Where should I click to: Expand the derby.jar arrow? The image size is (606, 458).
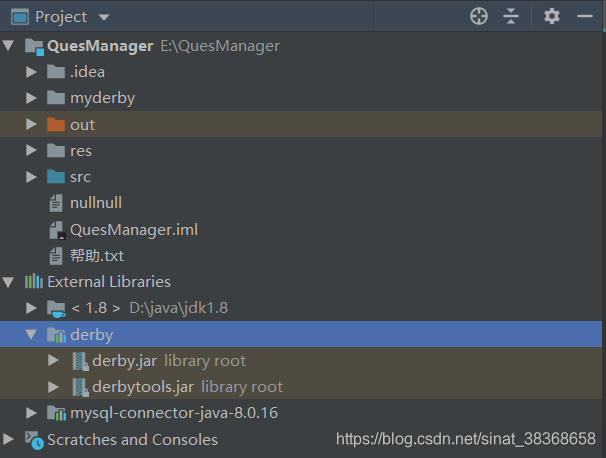point(53,361)
